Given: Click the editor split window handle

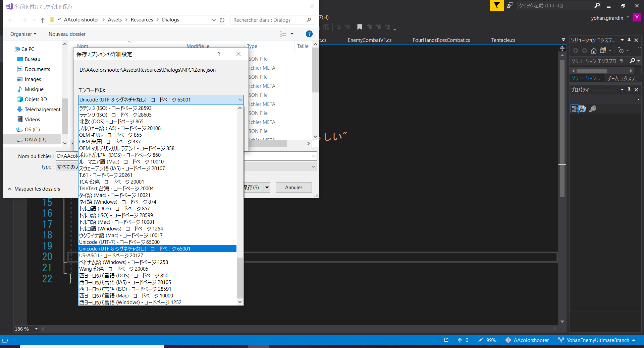Looking at the screenshot, I should click(x=562, y=48).
